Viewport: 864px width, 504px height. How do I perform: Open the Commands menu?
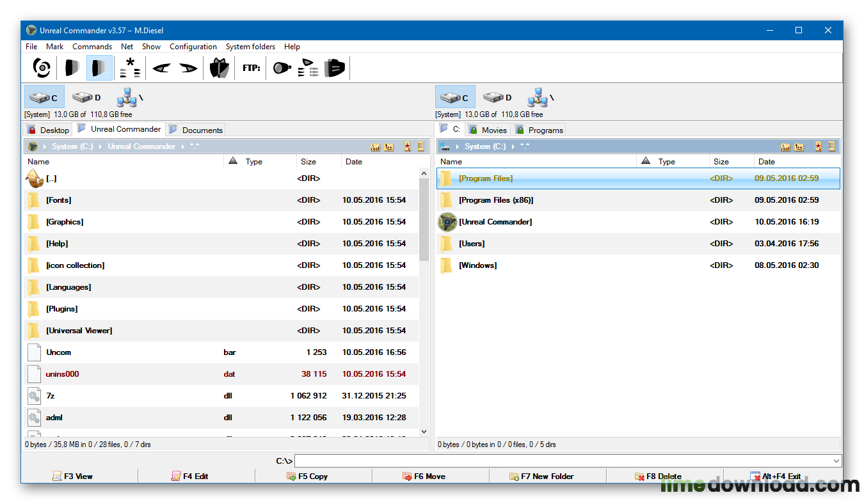[92, 46]
